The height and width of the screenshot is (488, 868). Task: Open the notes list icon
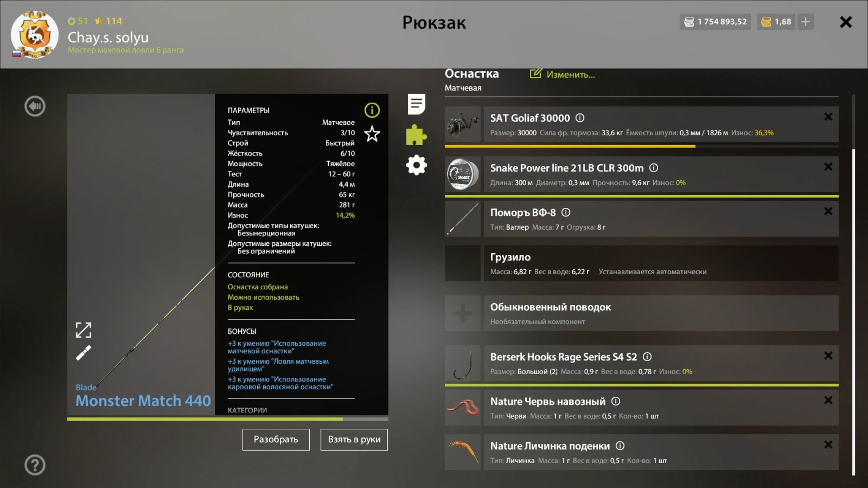[416, 104]
